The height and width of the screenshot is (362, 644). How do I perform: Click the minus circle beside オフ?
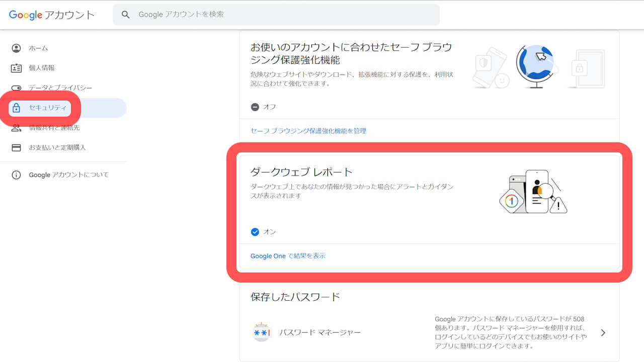click(x=255, y=107)
